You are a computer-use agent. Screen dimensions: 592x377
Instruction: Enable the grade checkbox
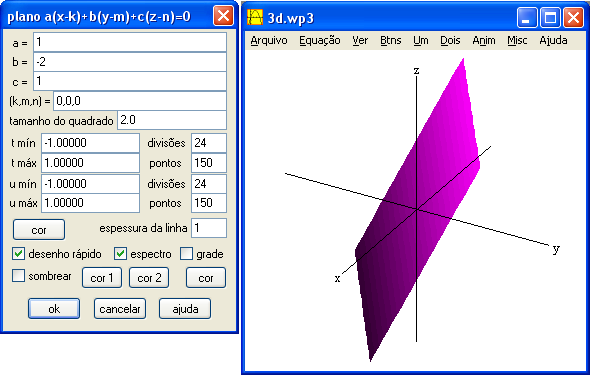click(x=187, y=254)
